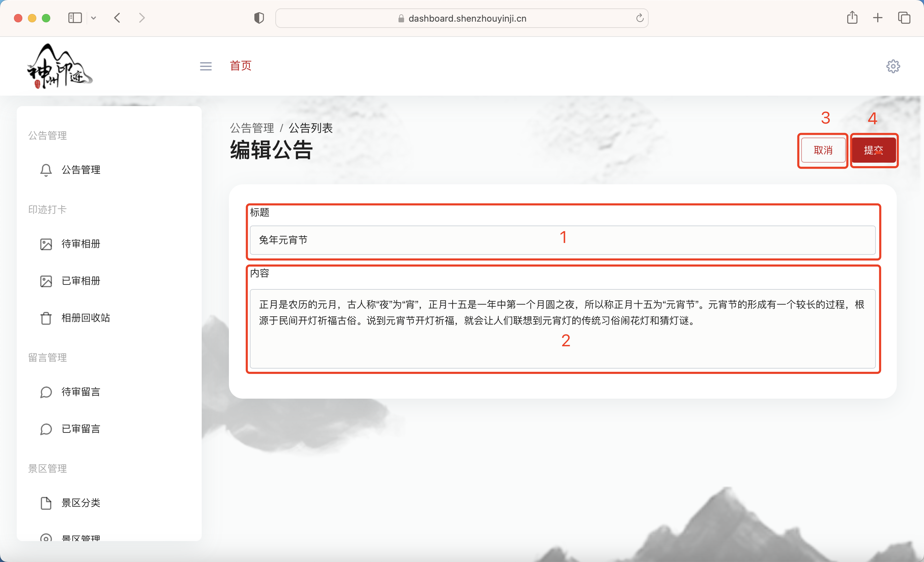The image size is (924, 562).
Task: Select the 公告管理 bell icon
Action: (46, 170)
